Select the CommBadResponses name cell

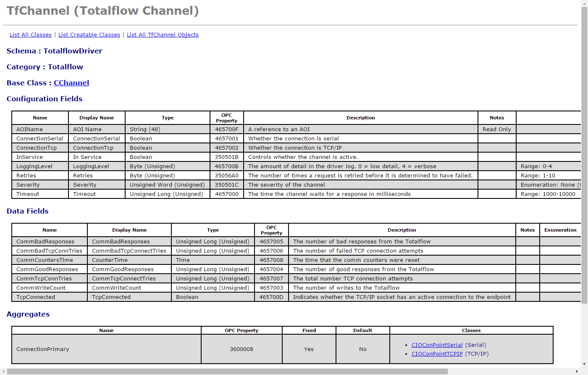tap(45, 242)
